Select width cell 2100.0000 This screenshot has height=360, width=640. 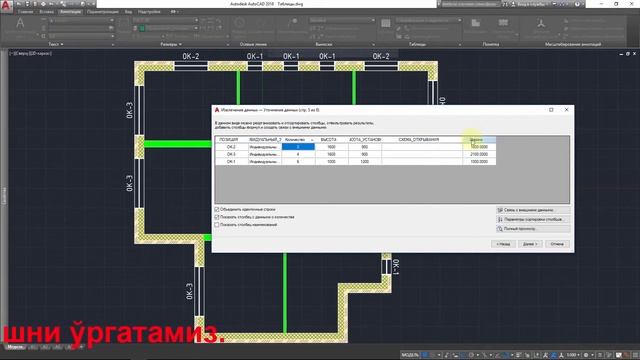[479, 154]
